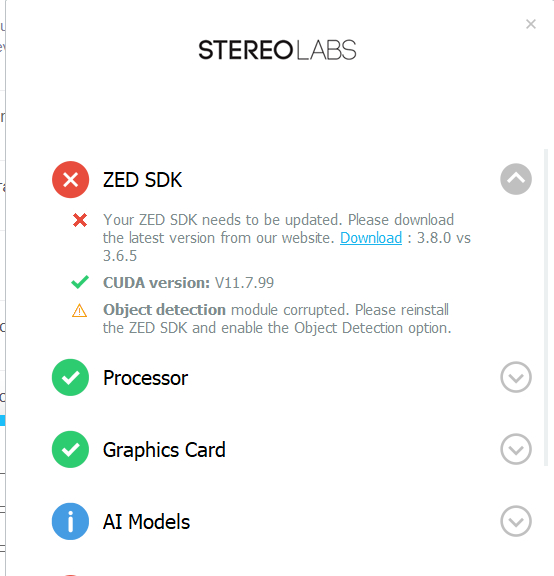
Task: Click the small red cross by update message
Action: tap(80, 220)
